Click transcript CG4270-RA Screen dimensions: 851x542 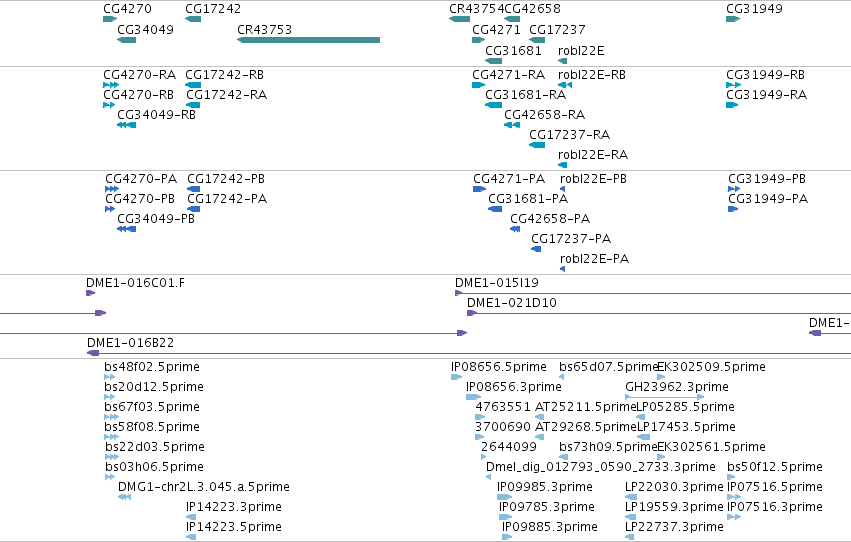(x=139, y=74)
